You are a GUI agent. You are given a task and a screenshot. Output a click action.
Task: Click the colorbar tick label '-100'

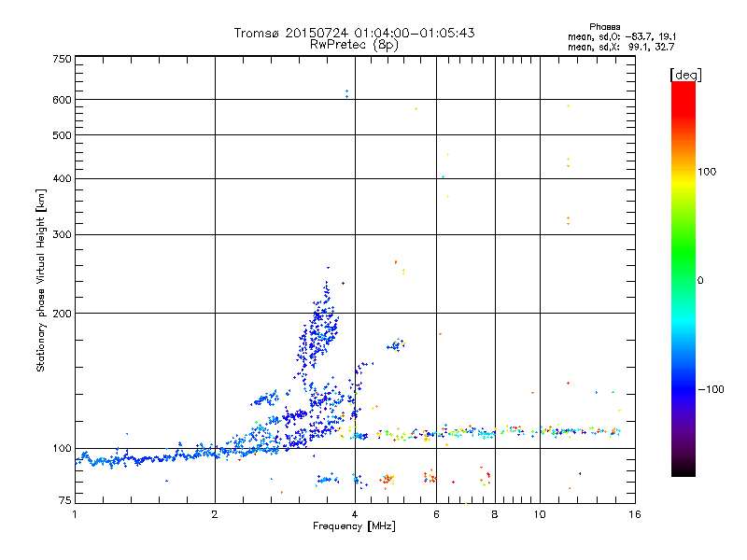tap(711, 389)
